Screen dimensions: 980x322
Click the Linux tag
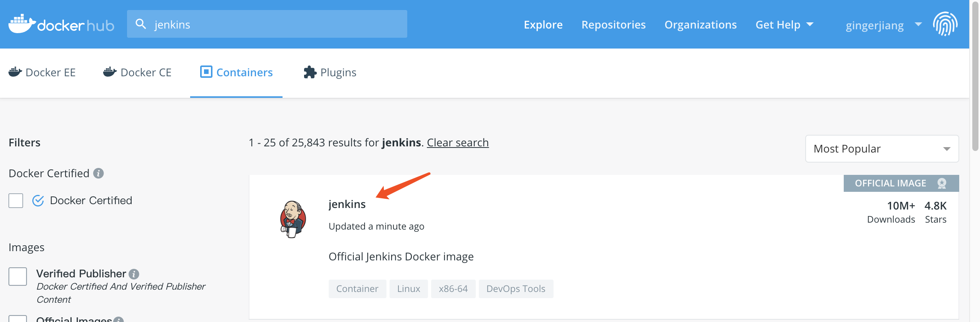pos(409,289)
